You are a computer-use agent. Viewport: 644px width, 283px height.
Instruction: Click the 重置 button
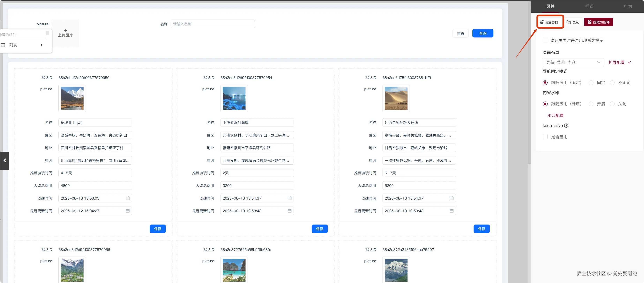pos(461,33)
